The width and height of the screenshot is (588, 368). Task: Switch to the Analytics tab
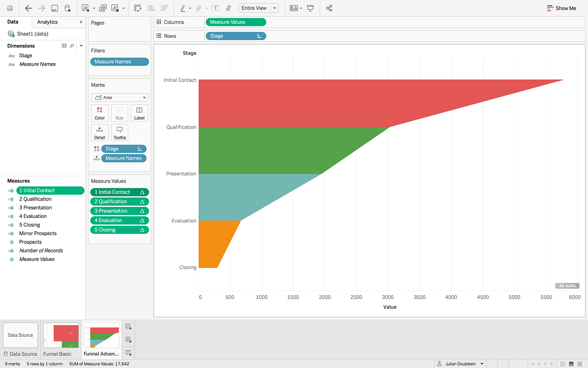click(x=47, y=21)
